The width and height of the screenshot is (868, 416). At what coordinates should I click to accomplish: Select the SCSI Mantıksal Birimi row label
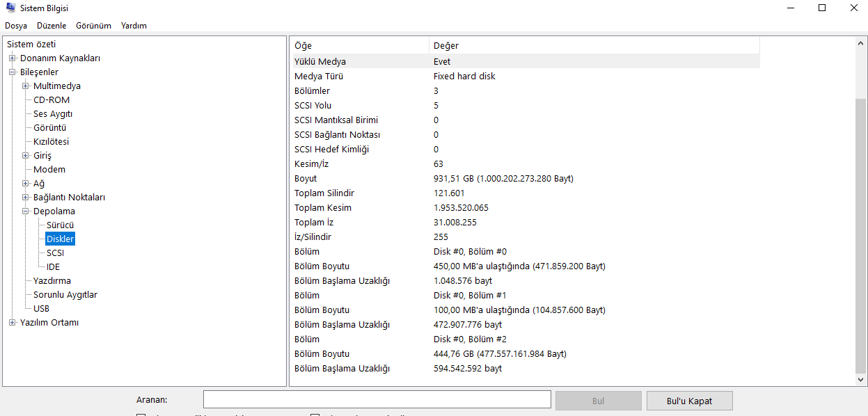337,120
